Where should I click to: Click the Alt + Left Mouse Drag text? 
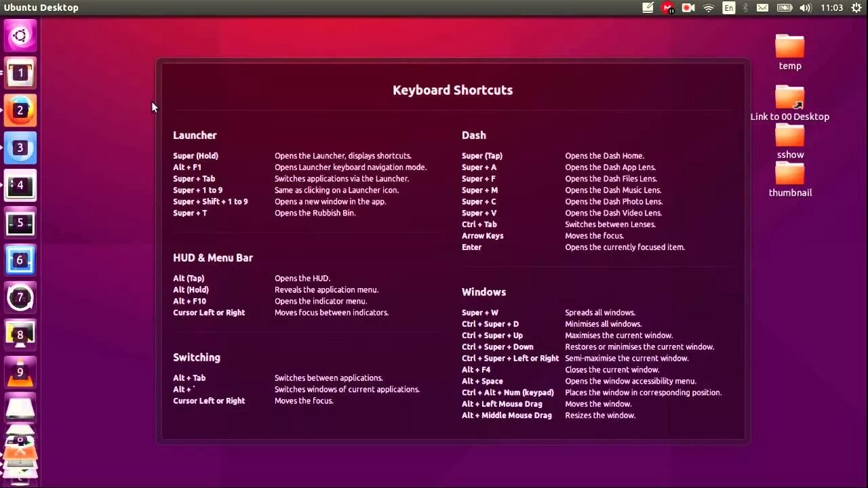502,404
